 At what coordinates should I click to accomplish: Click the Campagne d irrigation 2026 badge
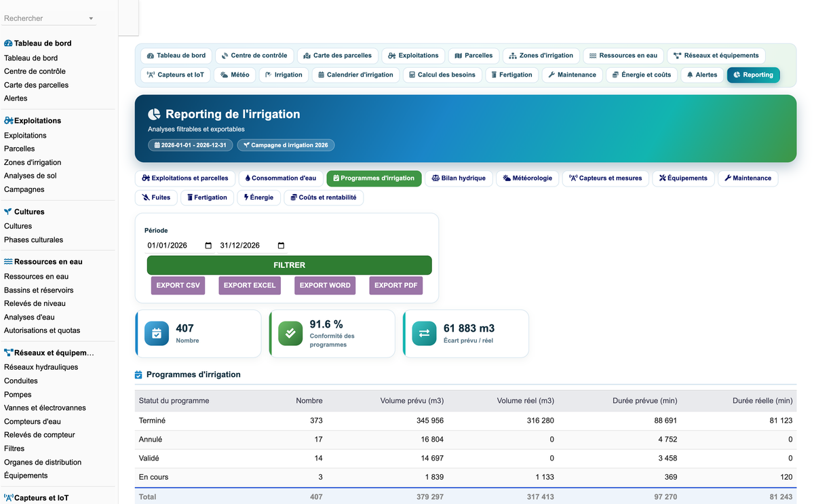click(286, 145)
